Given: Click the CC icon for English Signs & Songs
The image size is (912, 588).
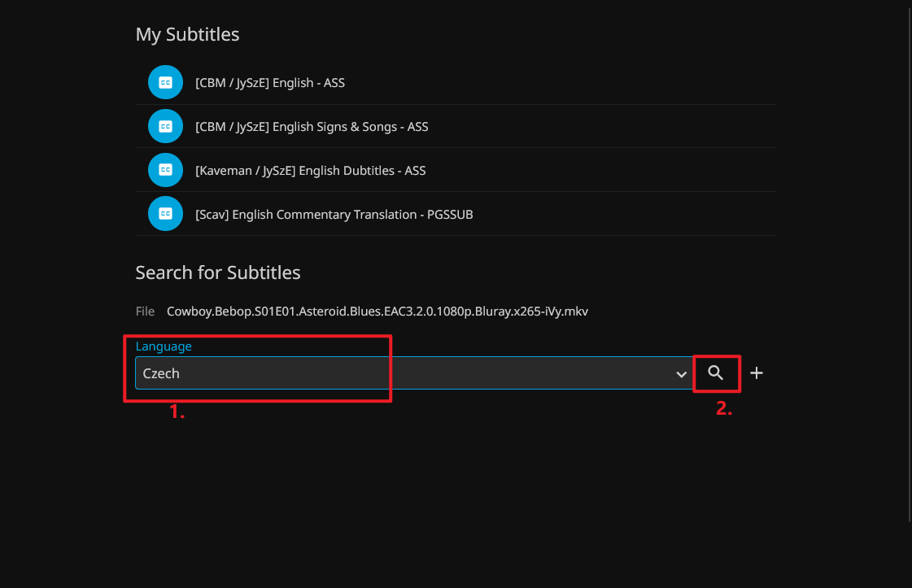Looking at the screenshot, I should point(165,126).
